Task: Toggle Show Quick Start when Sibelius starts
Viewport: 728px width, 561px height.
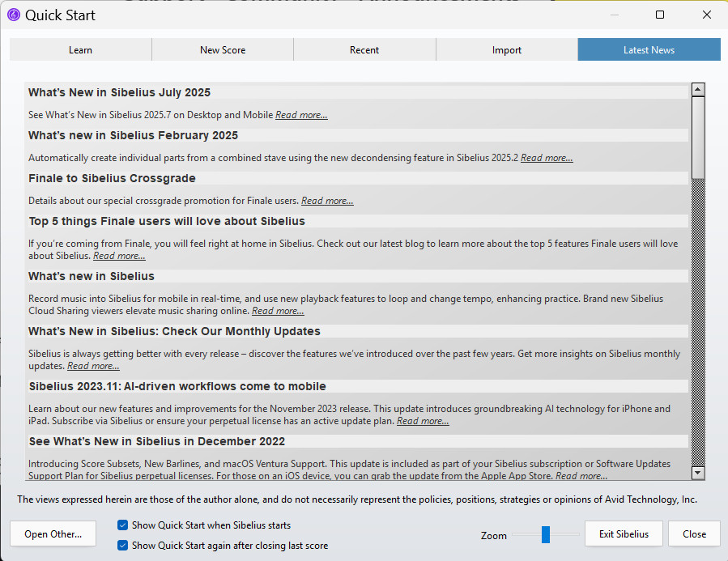Action: 122,525
